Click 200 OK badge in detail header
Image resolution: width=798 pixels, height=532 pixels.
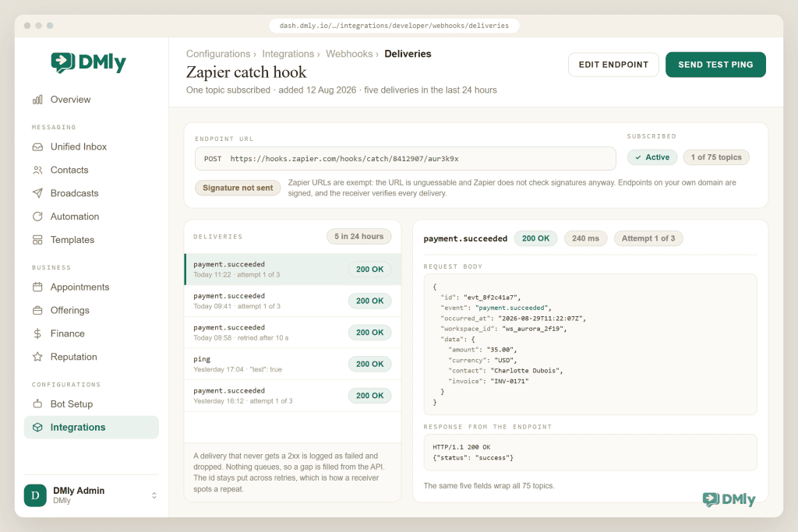coord(535,238)
